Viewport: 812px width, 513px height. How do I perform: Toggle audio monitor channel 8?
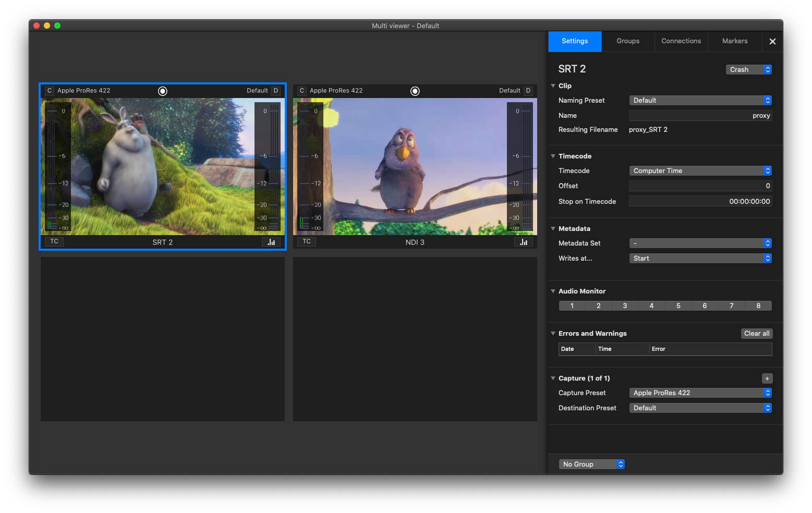[758, 306]
